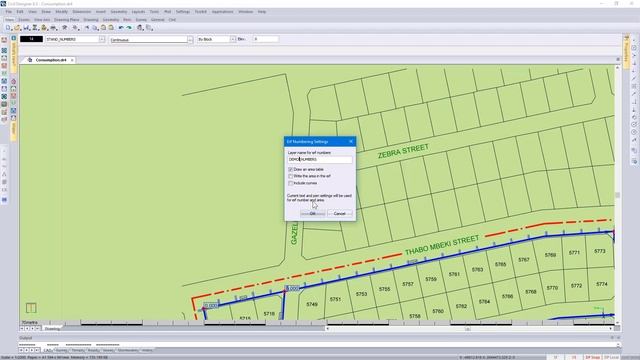Open the Modify menu
The height and width of the screenshot is (360, 640).
[x=62, y=12]
